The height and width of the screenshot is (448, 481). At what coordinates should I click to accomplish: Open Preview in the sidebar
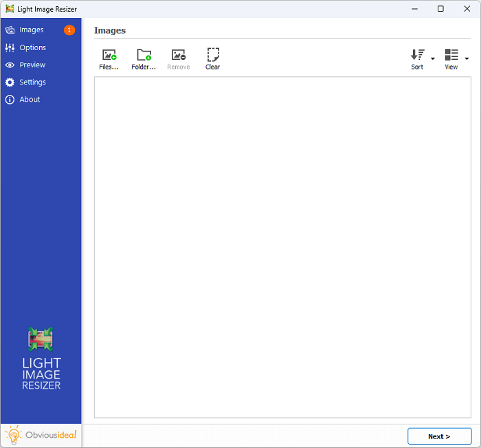tap(41, 65)
